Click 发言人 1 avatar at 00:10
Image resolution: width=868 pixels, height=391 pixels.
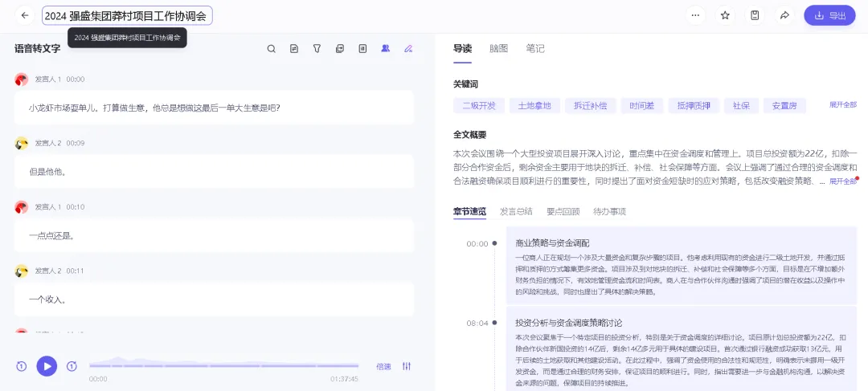(22, 207)
